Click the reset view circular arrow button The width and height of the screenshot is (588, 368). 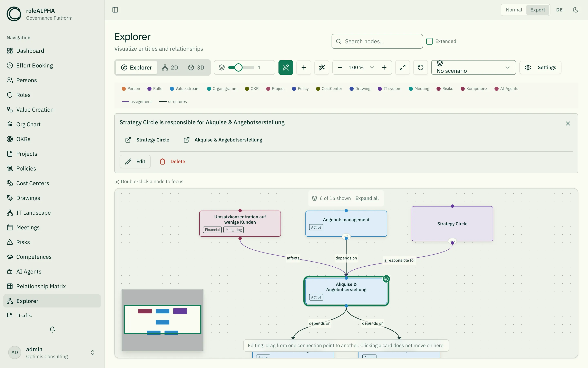(421, 67)
